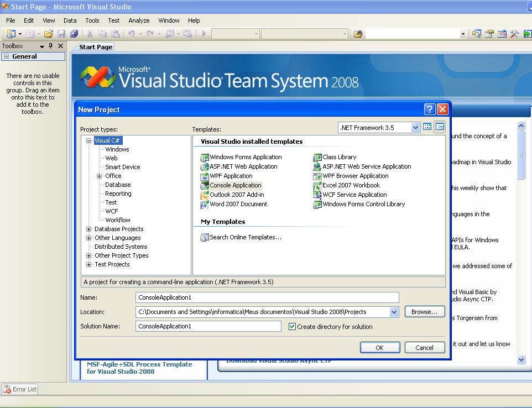Click the Find in Files binoculars icon
Screen dimensions: 532x408
tap(358, 34)
